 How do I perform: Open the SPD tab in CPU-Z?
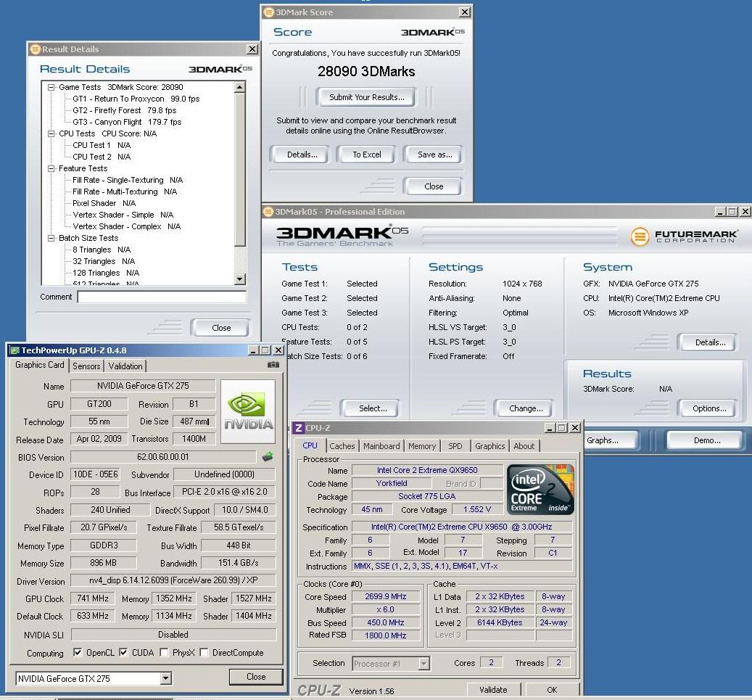pos(455,445)
